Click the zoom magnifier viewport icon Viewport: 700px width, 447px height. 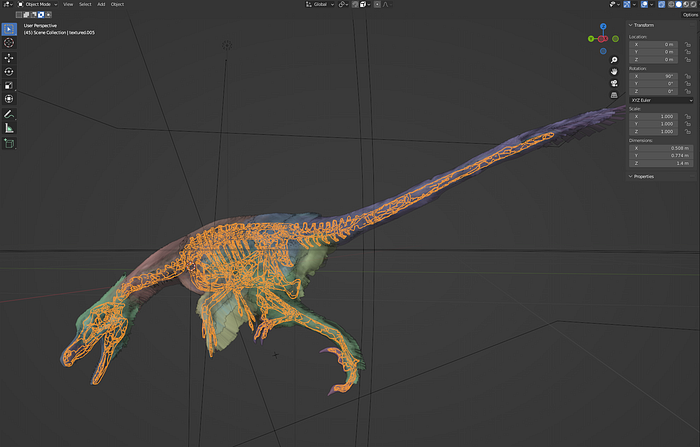tap(614, 60)
